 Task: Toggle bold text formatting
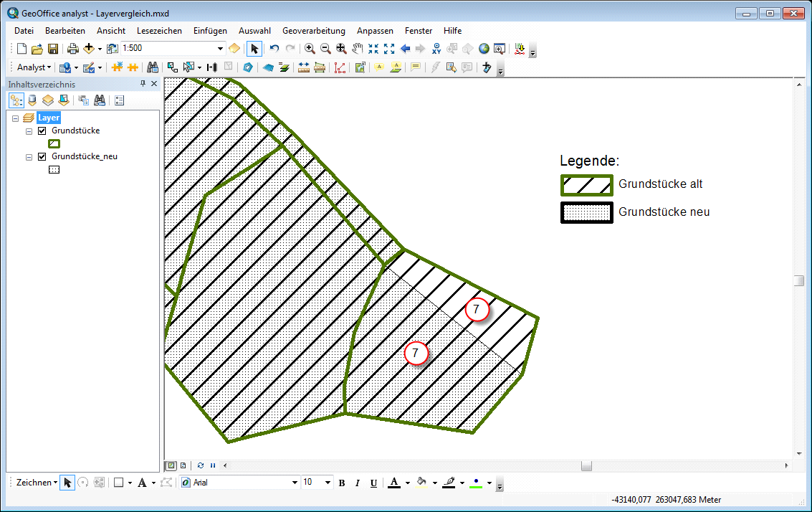(342, 483)
